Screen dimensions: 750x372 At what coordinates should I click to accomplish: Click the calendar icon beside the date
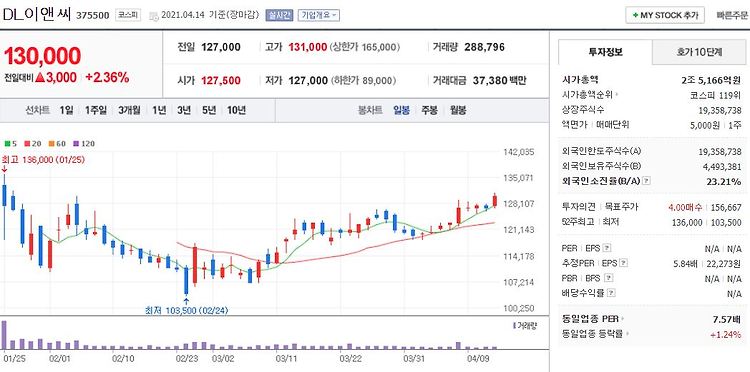[x=153, y=15]
